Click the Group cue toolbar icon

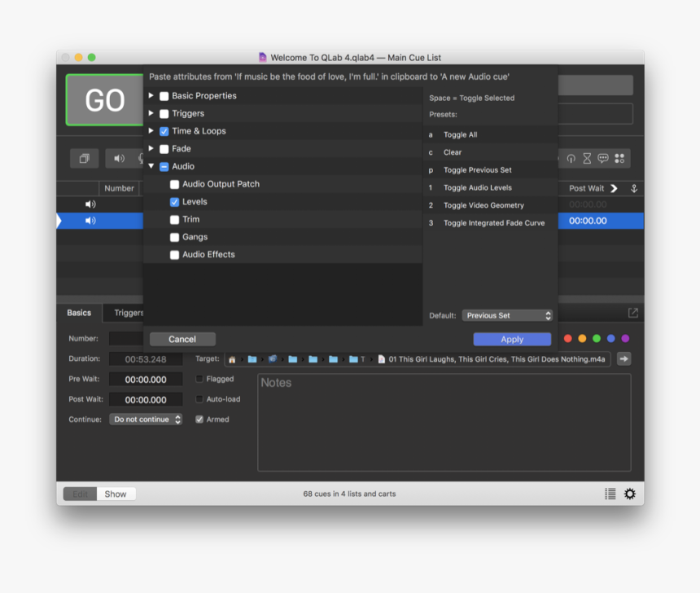click(85, 159)
